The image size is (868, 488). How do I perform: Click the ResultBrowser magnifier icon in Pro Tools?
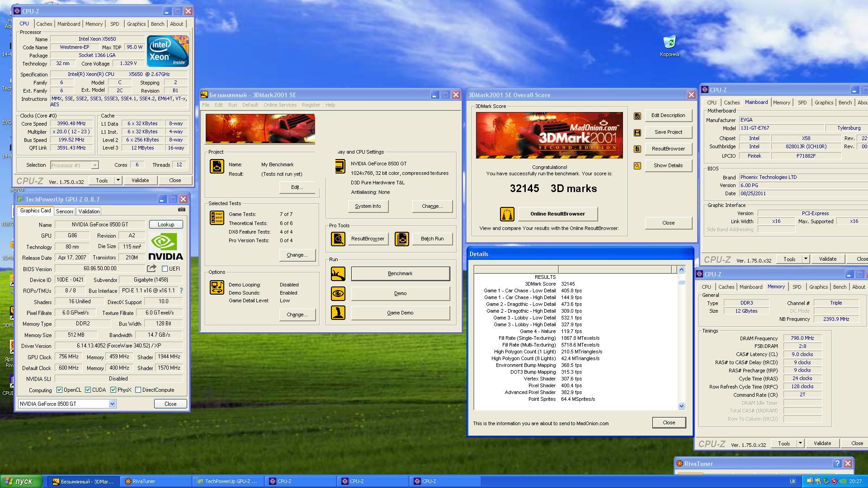[x=338, y=239]
